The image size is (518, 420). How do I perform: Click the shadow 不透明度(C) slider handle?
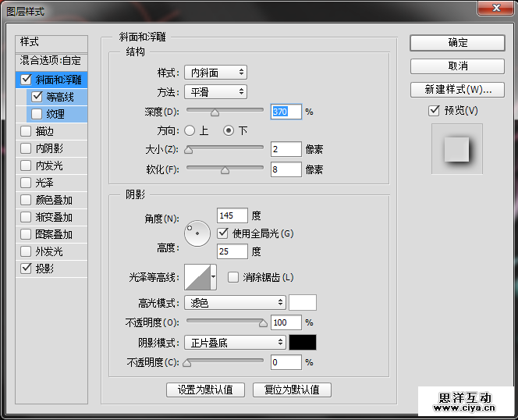(x=187, y=363)
